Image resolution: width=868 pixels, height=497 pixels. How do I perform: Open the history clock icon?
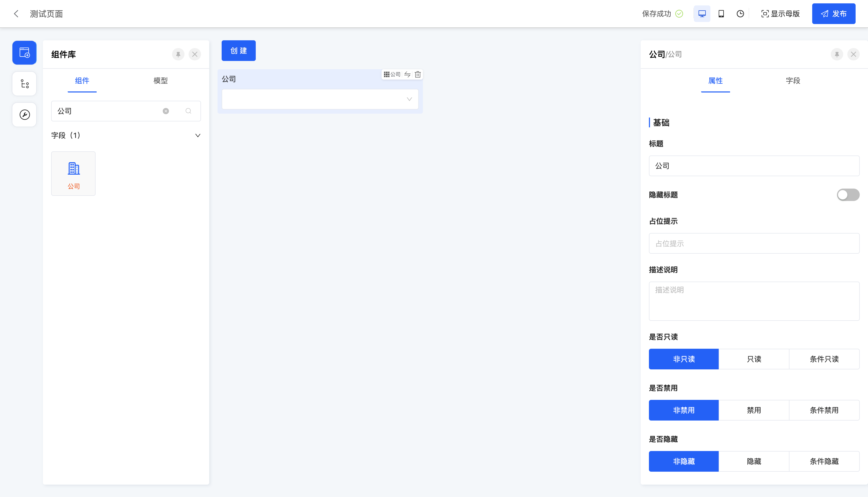[x=740, y=14]
